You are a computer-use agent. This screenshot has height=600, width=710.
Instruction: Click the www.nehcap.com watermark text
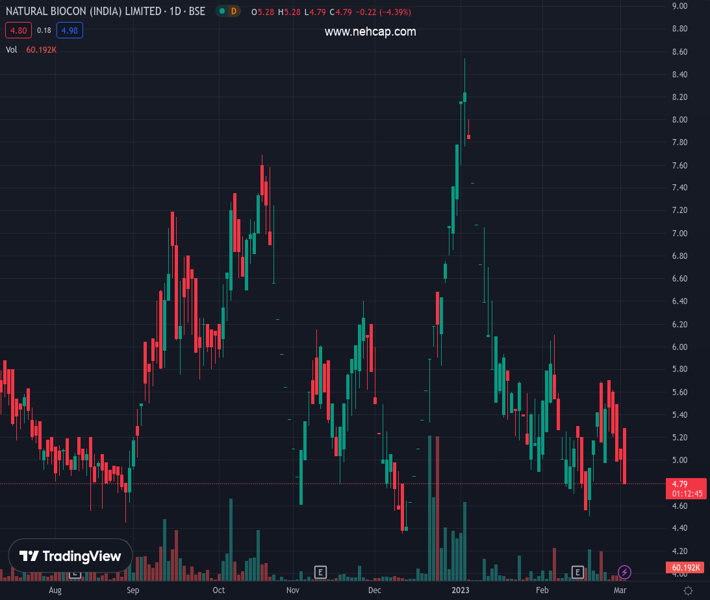(370, 32)
